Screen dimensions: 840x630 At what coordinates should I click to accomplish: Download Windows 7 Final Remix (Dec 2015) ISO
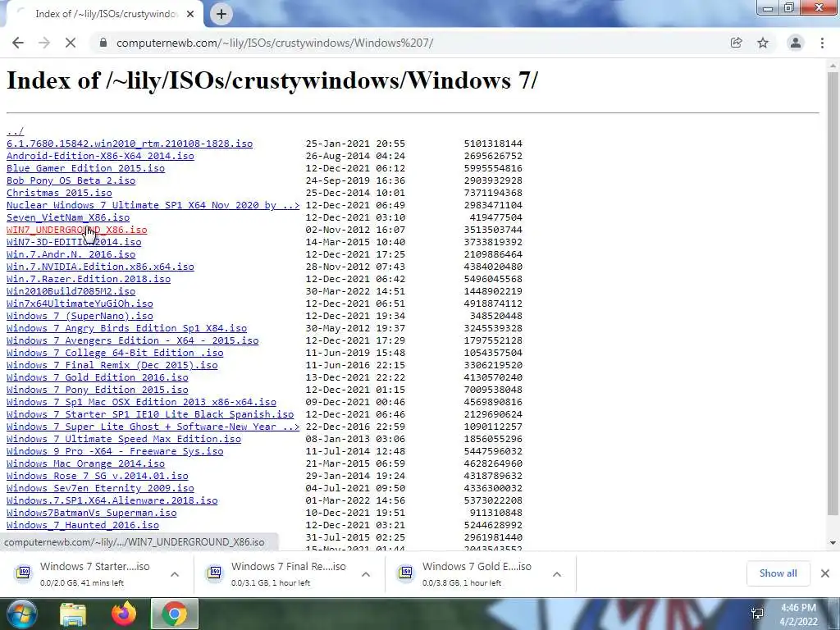112,365
